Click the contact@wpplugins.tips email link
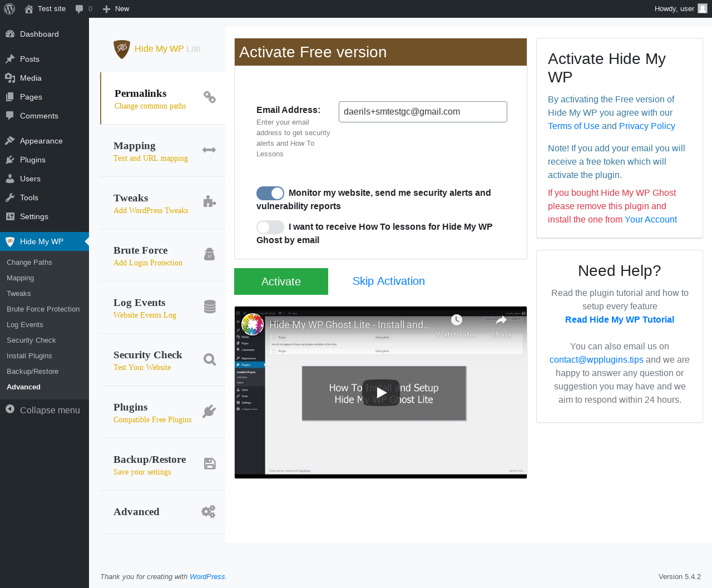The height and width of the screenshot is (588, 712). click(596, 360)
